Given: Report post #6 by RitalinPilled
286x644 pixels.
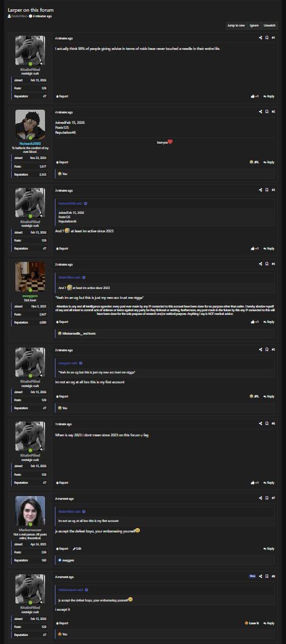Looking at the screenshot, I should pos(62,483).
